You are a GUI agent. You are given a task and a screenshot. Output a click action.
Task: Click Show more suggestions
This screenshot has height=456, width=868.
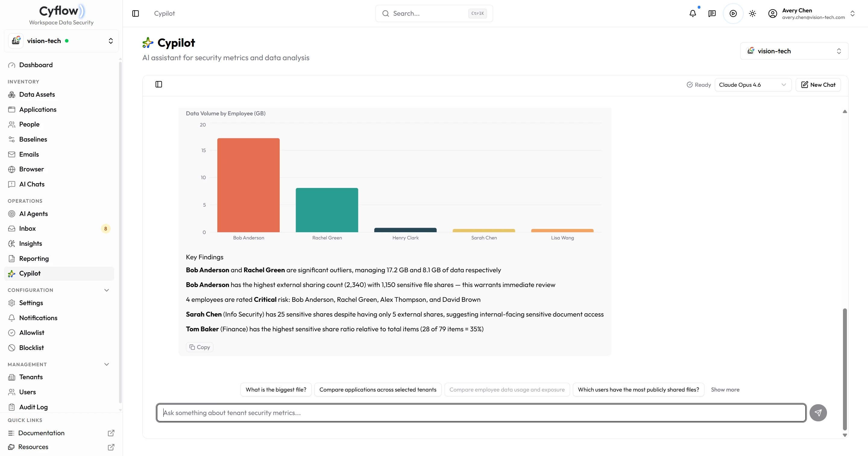coord(725,389)
